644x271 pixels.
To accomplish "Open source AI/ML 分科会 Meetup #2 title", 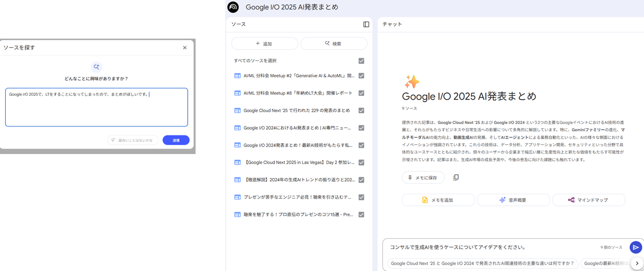I will [x=299, y=76].
